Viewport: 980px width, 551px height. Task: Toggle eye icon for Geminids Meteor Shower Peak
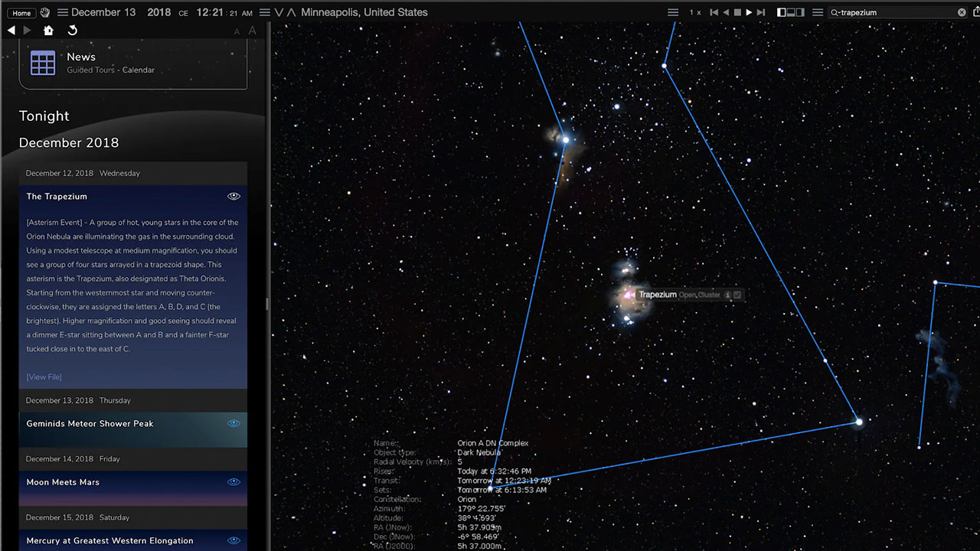click(234, 423)
